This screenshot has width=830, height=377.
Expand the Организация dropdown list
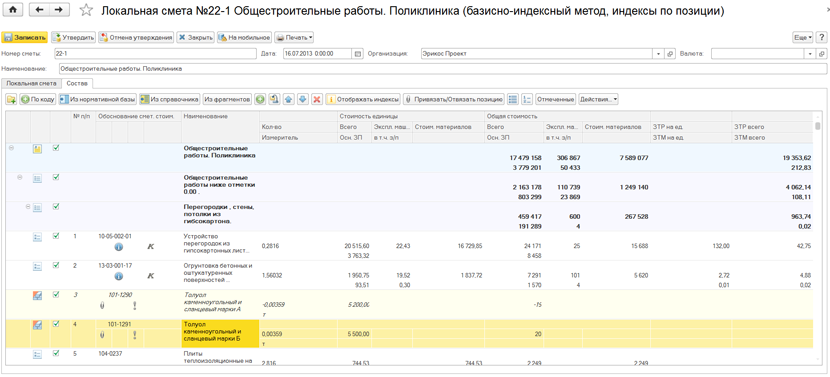[659, 53]
